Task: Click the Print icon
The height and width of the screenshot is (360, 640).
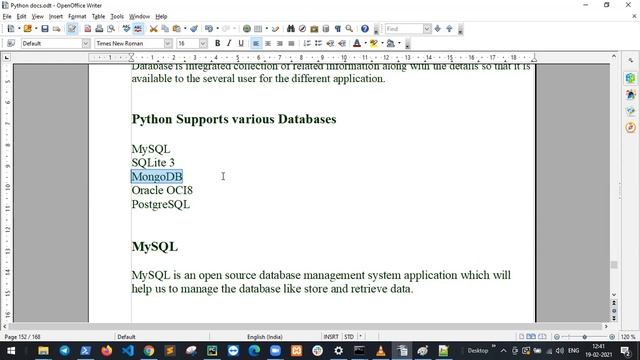Action: tap(99, 29)
